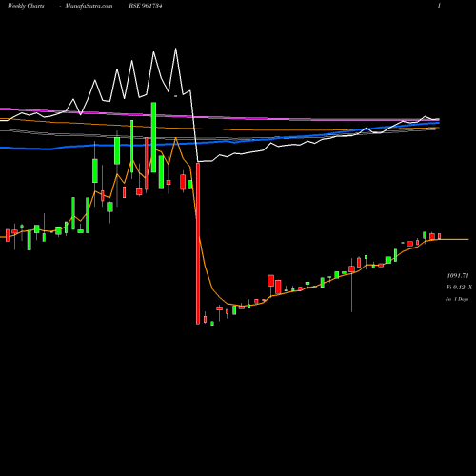Click the highest peak of the white line
This screenshot has width=476, height=476.
pos(175,49)
